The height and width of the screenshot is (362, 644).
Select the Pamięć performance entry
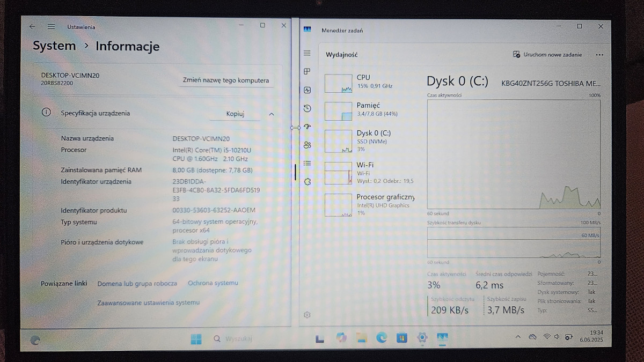tap(369, 110)
